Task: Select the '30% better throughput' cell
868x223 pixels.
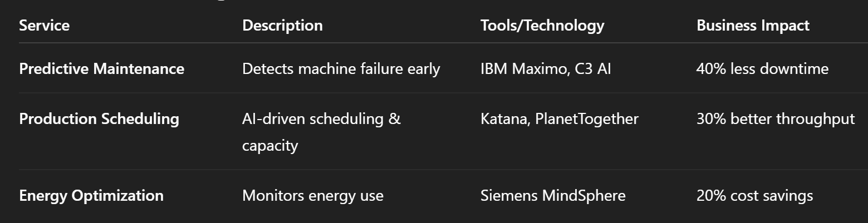Action: click(x=775, y=119)
